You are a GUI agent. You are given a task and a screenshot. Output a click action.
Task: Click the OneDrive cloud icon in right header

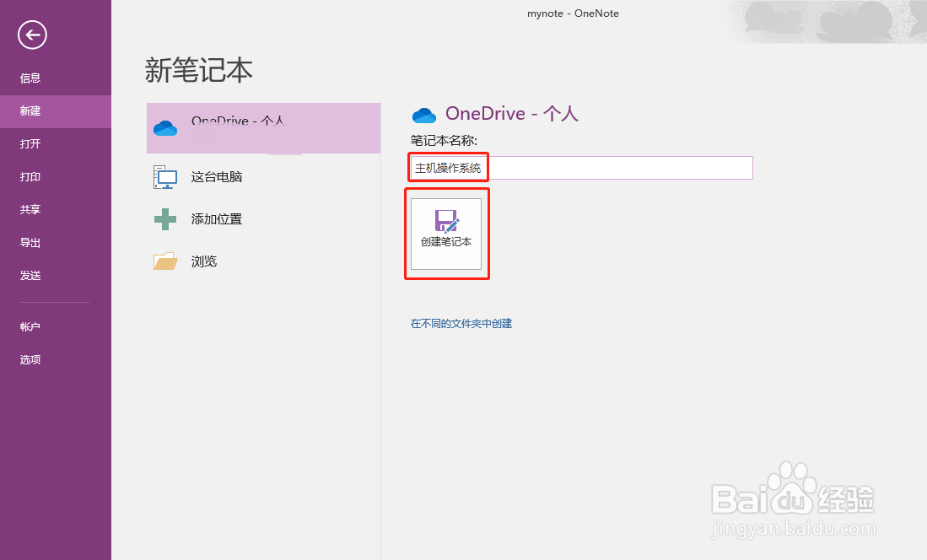coord(424,115)
